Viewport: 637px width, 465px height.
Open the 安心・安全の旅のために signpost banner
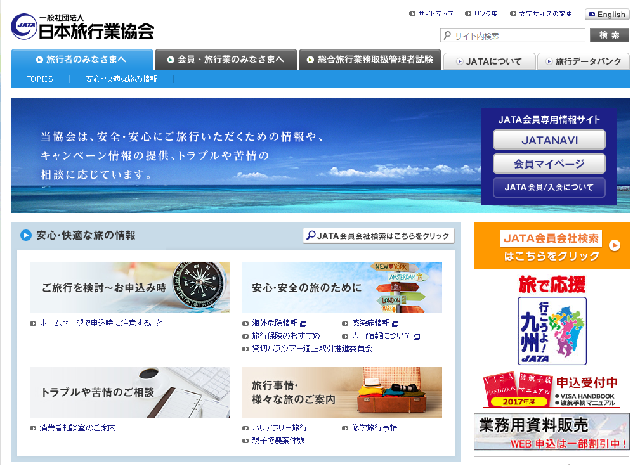tap(342, 288)
